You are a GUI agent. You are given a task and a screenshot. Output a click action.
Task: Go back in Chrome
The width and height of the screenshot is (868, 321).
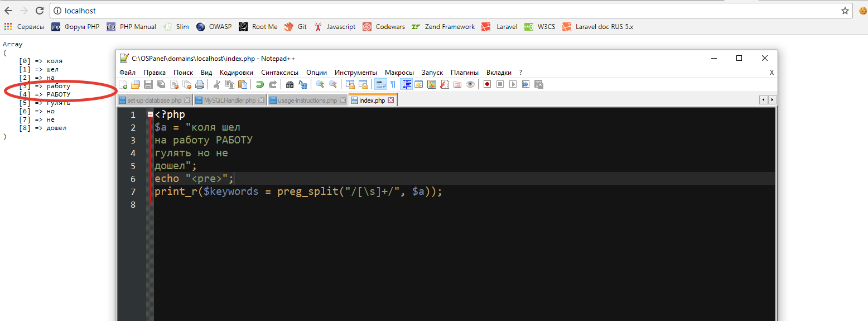click(x=8, y=11)
